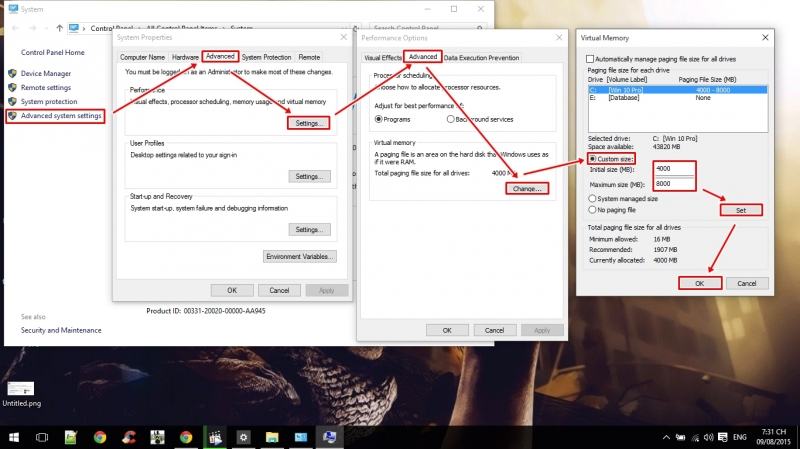
Task: Open File Explorer from the taskbar
Action: pyautogui.click(x=271, y=437)
